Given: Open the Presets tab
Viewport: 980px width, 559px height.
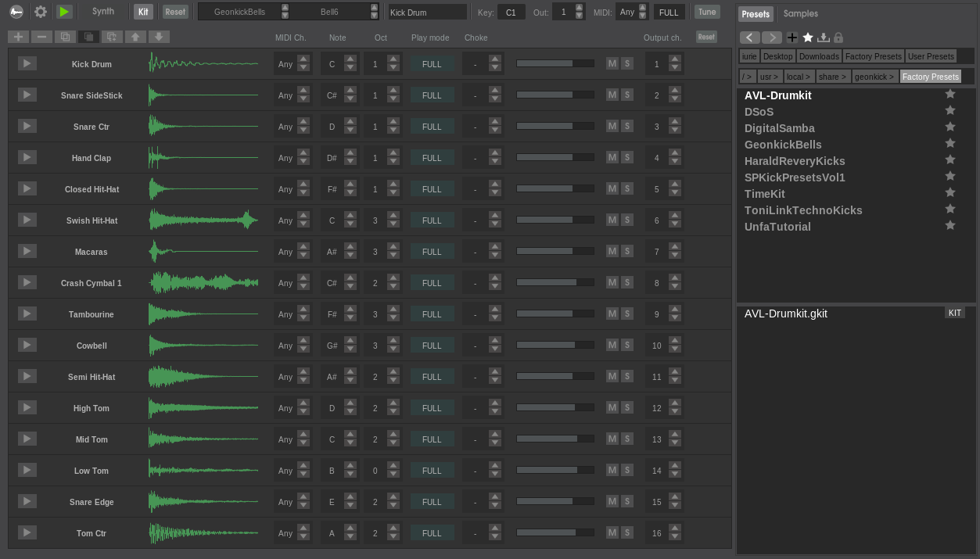Looking at the screenshot, I should 756,13.
